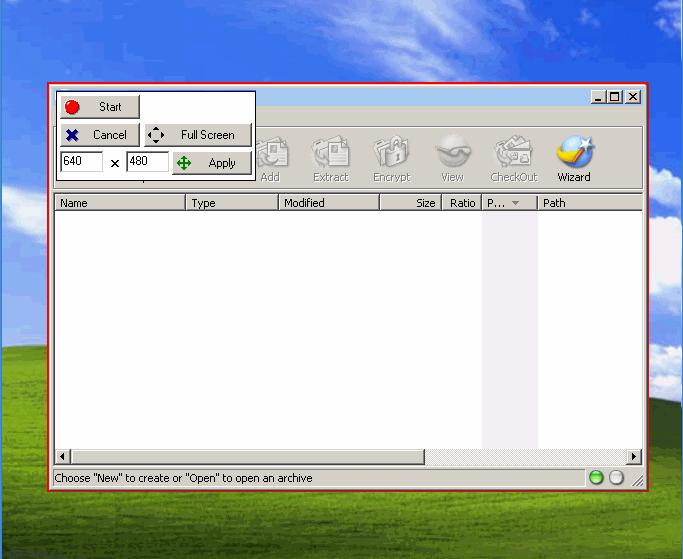Open the CheckOut toolbar icon
Image resolution: width=683 pixels, height=559 pixels.
[514, 159]
